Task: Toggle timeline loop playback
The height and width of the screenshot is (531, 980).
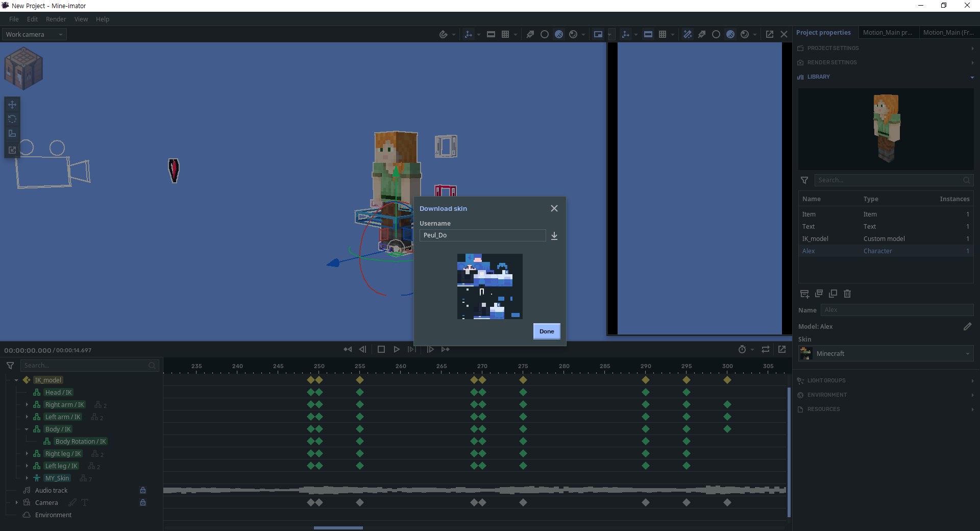Action: (766, 349)
